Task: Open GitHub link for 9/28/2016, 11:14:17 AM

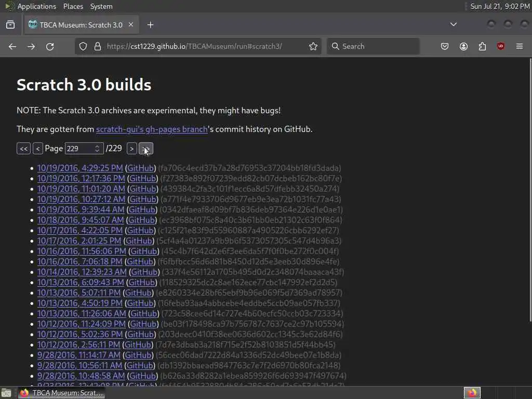Action: point(138,355)
